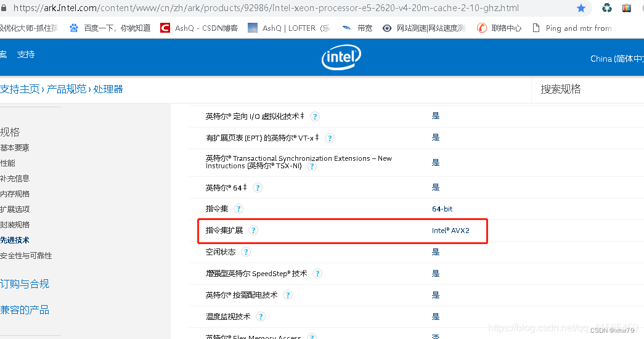Open 订购与合规 sidebar link
Image resolution: width=644 pixels, height=339 pixels.
(25, 284)
